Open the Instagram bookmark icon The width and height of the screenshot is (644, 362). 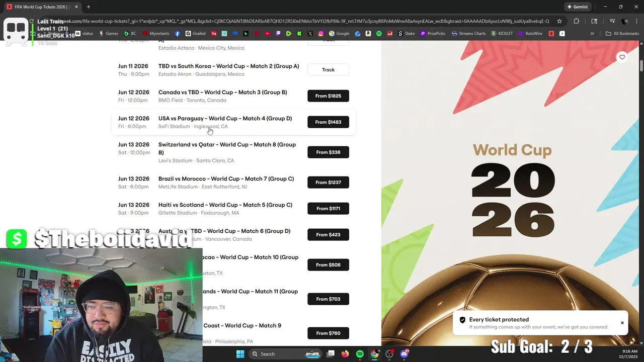point(321,34)
